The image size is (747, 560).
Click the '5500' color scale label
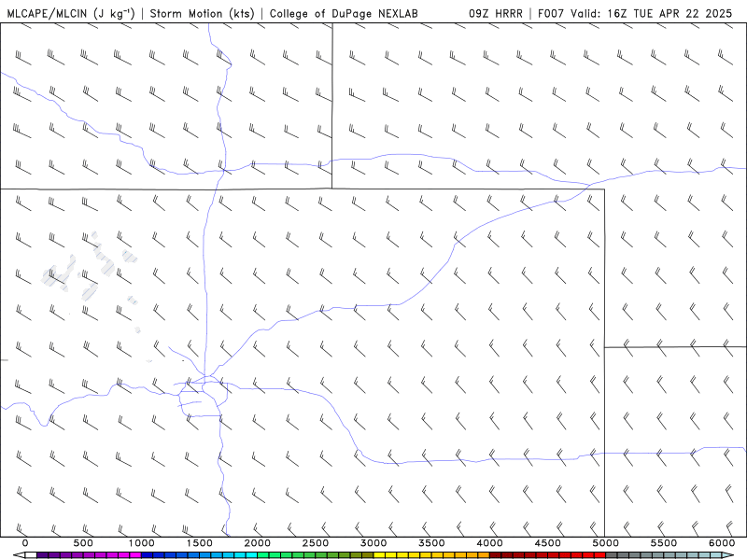pyautogui.click(x=664, y=543)
